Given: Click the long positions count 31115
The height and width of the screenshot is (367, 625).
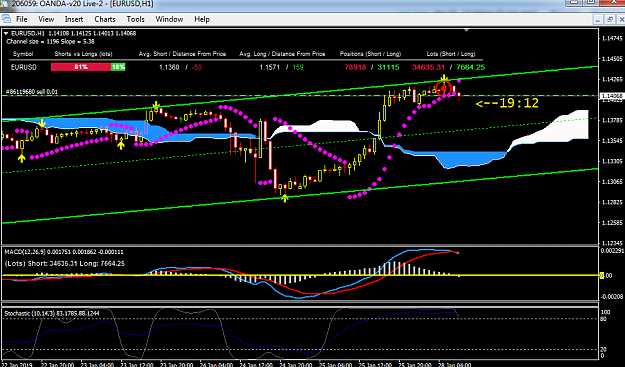Looking at the screenshot, I should pyautogui.click(x=388, y=67).
